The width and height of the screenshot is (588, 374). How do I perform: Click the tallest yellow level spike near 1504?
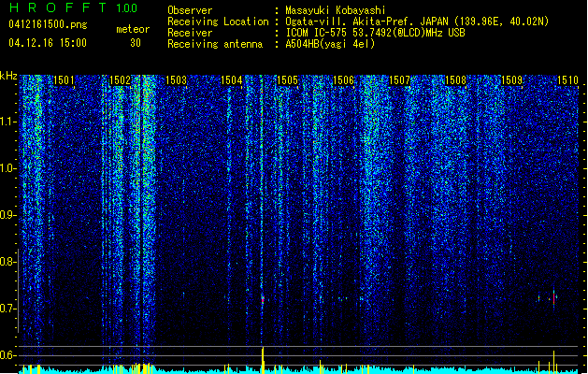263,360
